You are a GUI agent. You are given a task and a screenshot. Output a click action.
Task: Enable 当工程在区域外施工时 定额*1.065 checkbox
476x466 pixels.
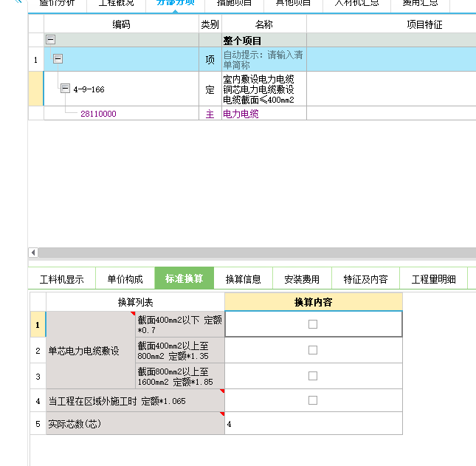click(x=313, y=400)
